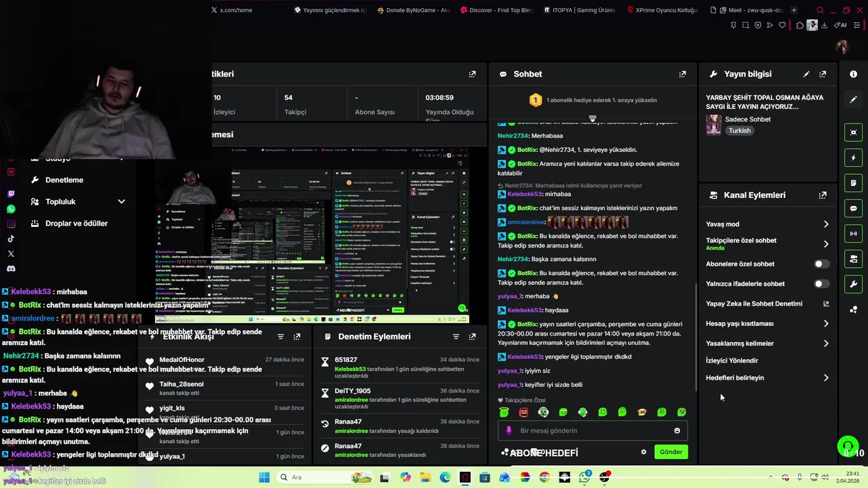The height and width of the screenshot is (488, 868).
Task: Toggle the wrench stream info widget in sidebar
Action: tap(853, 284)
